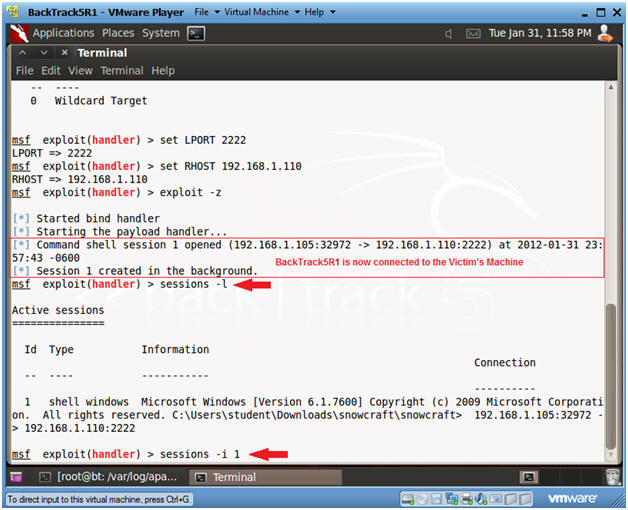The height and width of the screenshot is (510, 628).
Task: Open the Trash icon in bottom panel
Action: 612,477
